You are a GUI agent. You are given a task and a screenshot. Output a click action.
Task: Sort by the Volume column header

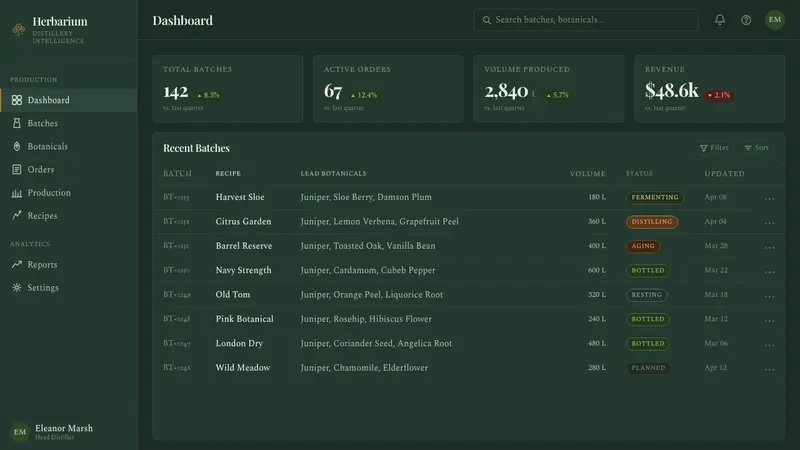pyautogui.click(x=588, y=173)
